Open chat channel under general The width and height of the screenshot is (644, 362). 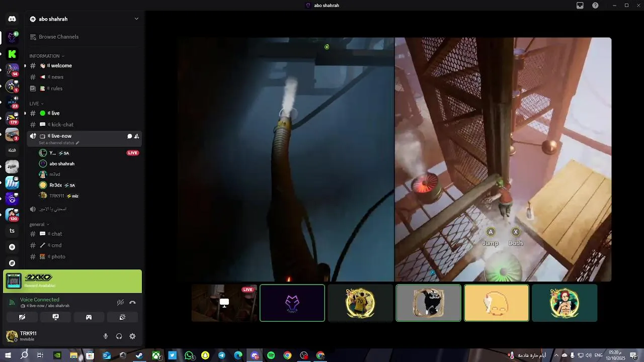84,234
